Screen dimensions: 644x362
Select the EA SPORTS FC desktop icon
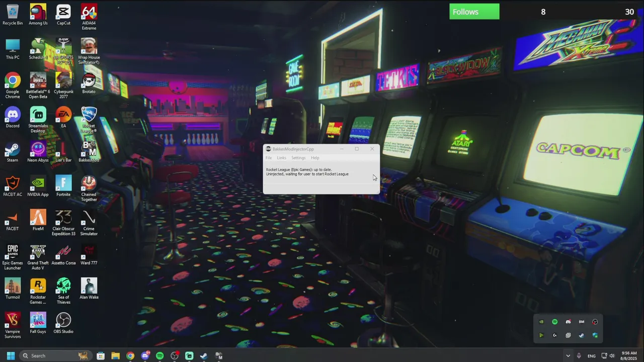click(x=63, y=51)
